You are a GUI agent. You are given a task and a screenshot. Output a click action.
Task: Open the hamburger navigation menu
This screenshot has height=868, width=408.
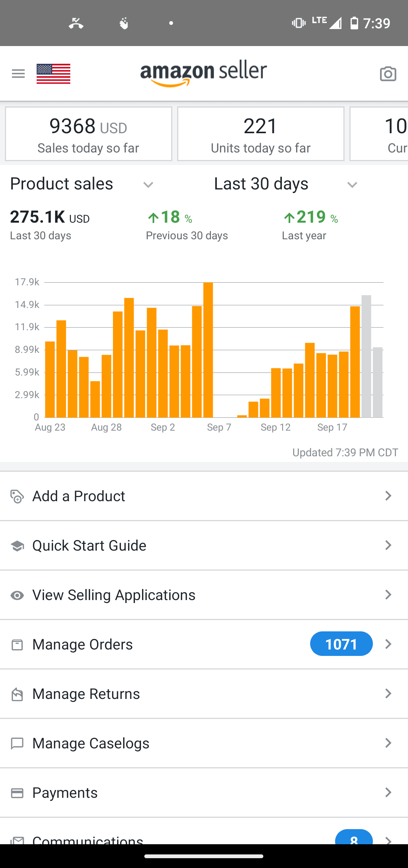18,74
